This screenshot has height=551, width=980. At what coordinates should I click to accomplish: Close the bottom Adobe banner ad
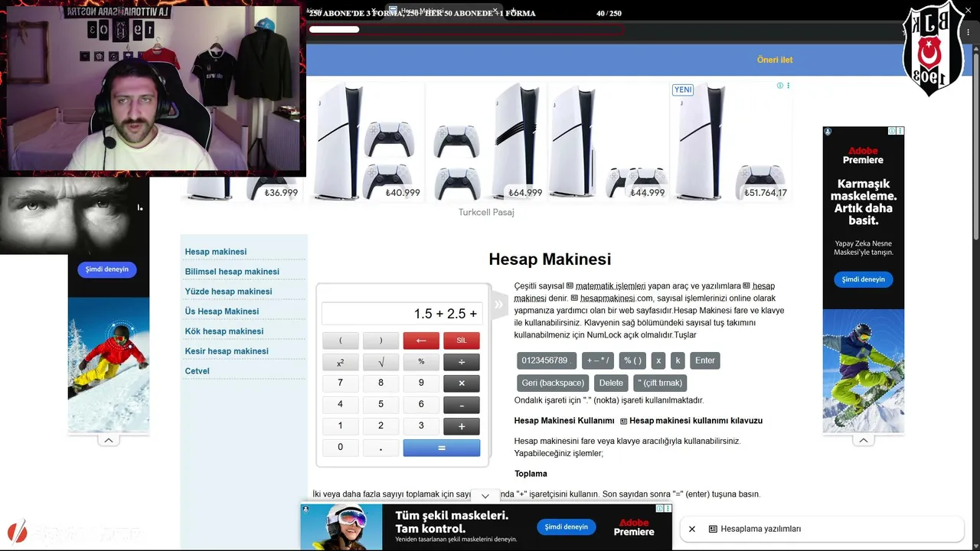pos(668,508)
